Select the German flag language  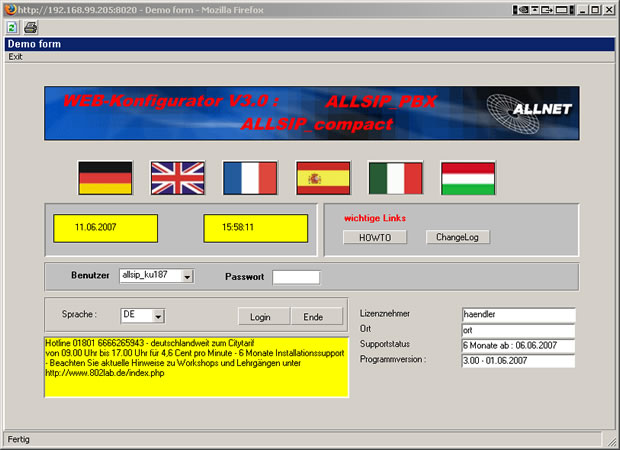(x=105, y=178)
